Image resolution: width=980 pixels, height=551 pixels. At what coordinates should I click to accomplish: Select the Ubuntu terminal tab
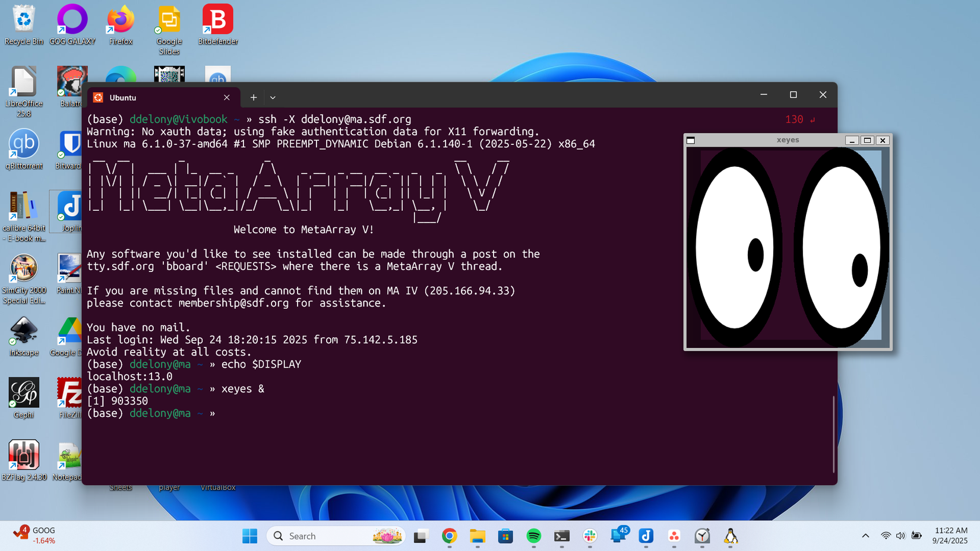click(x=124, y=97)
